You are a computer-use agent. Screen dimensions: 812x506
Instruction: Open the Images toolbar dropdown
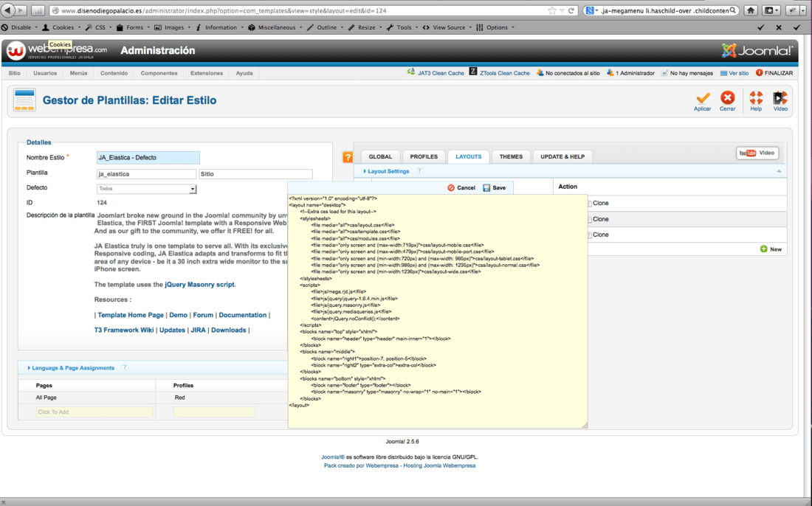(173, 27)
